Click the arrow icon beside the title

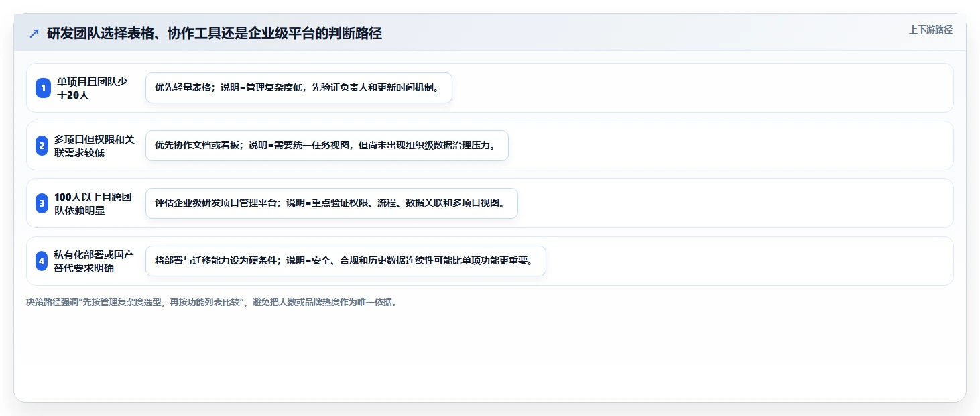click(x=34, y=33)
